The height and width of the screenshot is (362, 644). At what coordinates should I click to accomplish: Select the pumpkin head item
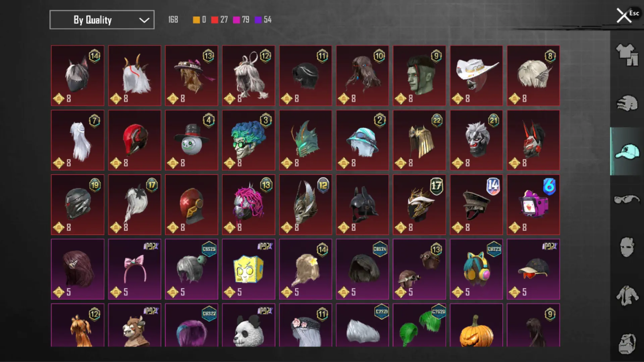[476, 325]
